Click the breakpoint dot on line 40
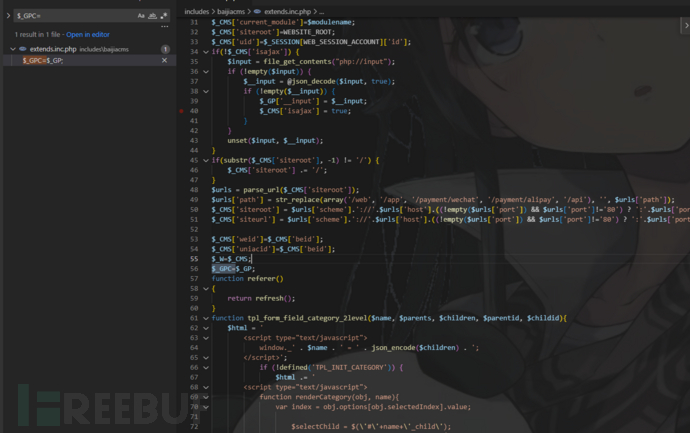Image resolution: width=690 pixels, height=433 pixels. click(x=181, y=111)
